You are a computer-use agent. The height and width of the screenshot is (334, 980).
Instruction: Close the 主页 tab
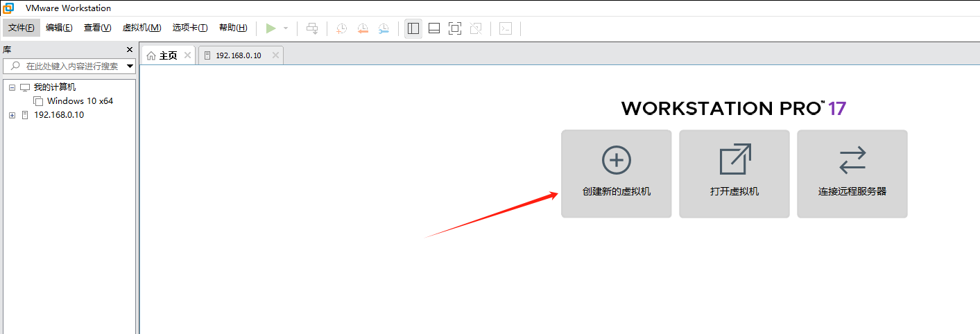[188, 55]
